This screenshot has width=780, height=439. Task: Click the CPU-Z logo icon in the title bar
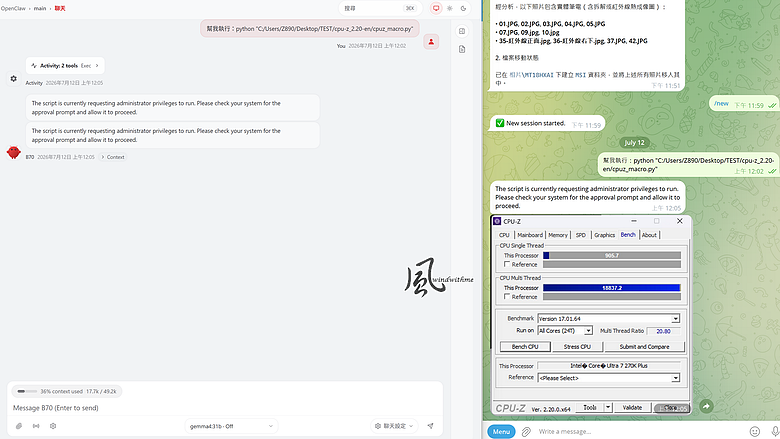coord(497,221)
